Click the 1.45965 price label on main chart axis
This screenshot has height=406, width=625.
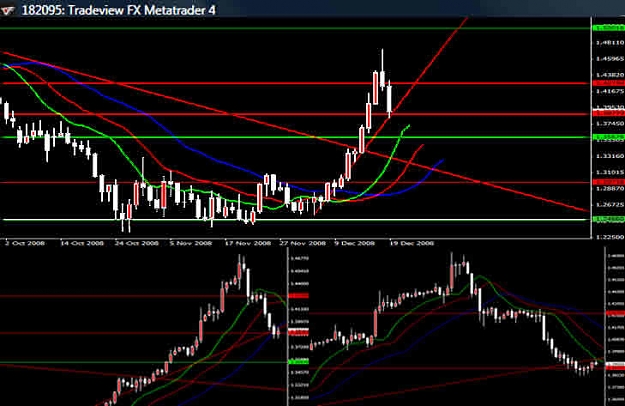pyautogui.click(x=610, y=59)
